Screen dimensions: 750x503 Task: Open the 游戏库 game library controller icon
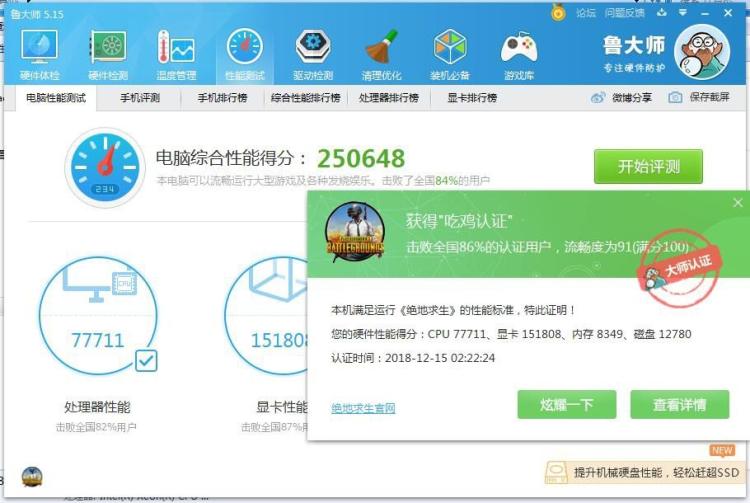tap(519, 54)
